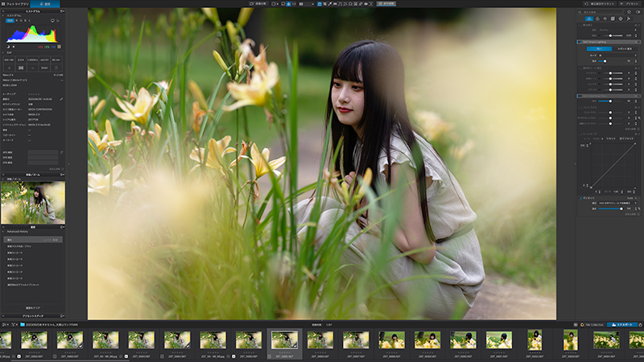
Task: Toggle the shadow clipping moon icon
Action: coord(8,47)
